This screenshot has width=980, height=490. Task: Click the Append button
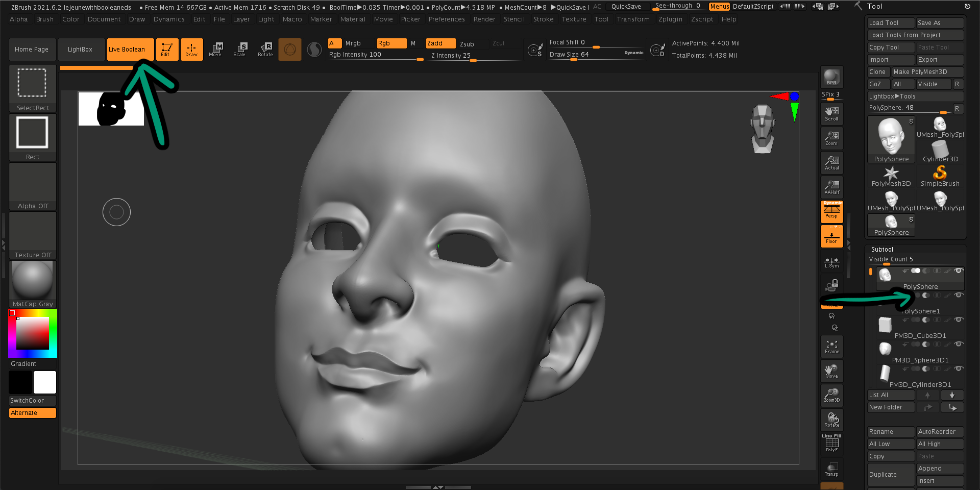(940, 469)
